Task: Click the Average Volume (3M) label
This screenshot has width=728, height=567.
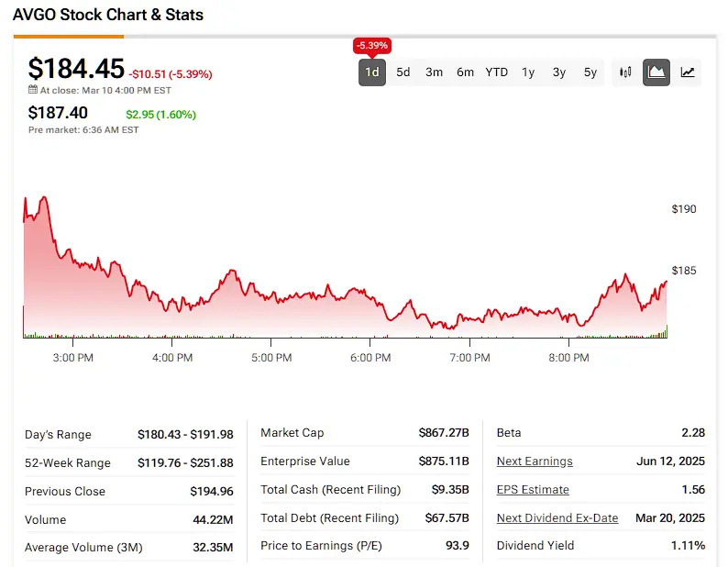Action: coord(83,547)
